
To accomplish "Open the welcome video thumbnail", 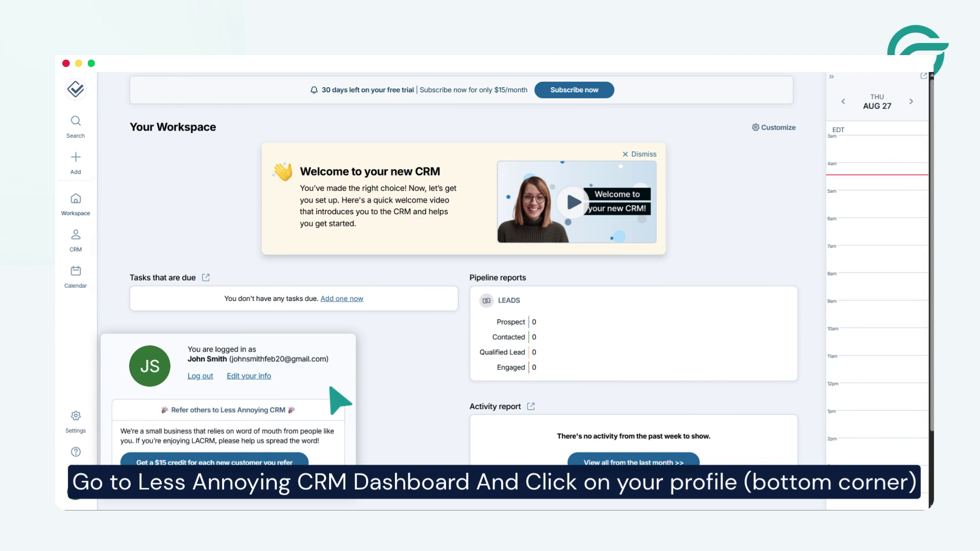I will 577,202.
